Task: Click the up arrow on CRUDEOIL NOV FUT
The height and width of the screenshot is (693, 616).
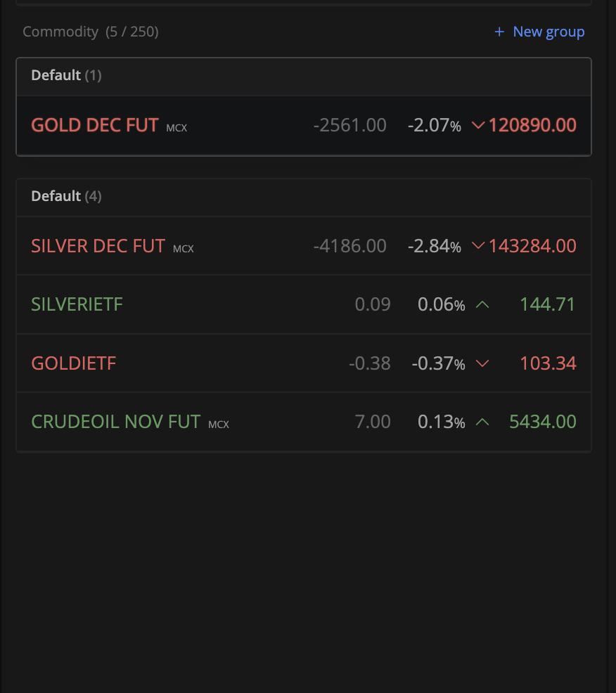Action: [482, 422]
